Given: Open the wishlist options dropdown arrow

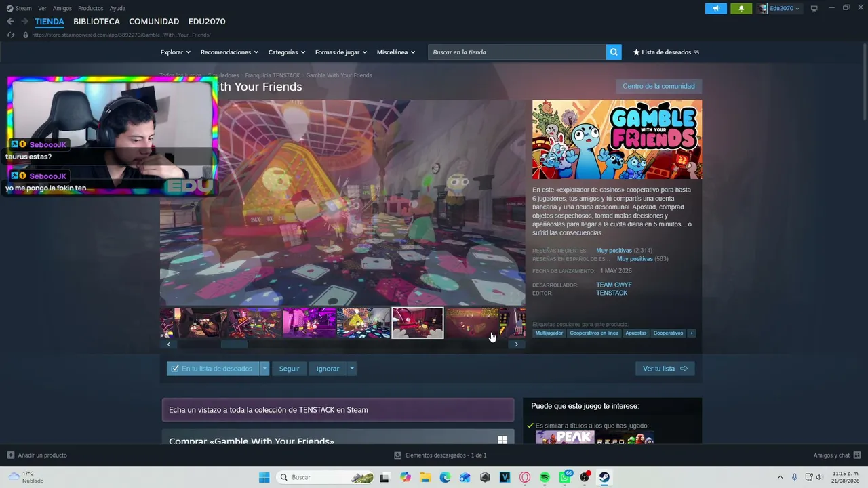Looking at the screenshot, I should pyautogui.click(x=265, y=369).
